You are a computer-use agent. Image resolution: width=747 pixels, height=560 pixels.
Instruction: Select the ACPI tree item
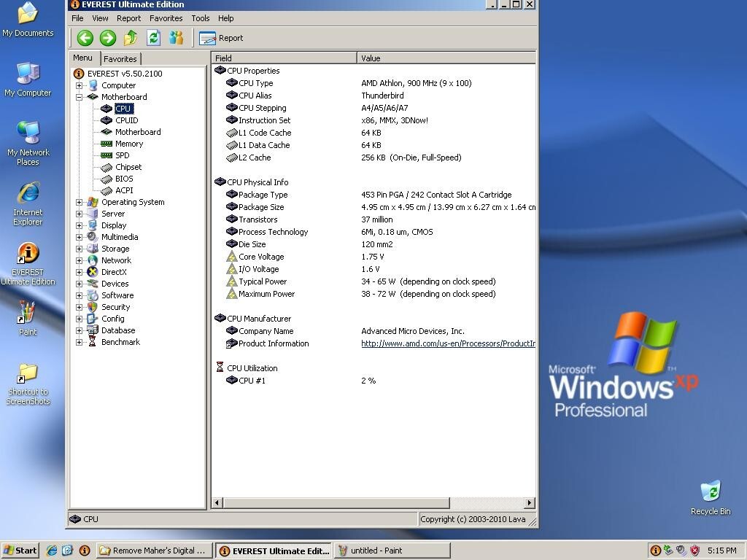tap(124, 190)
